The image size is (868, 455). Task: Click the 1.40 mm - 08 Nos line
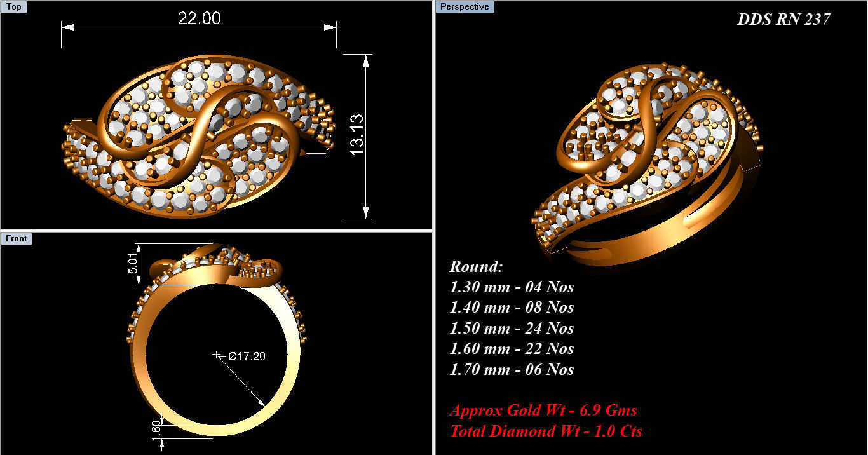click(512, 308)
